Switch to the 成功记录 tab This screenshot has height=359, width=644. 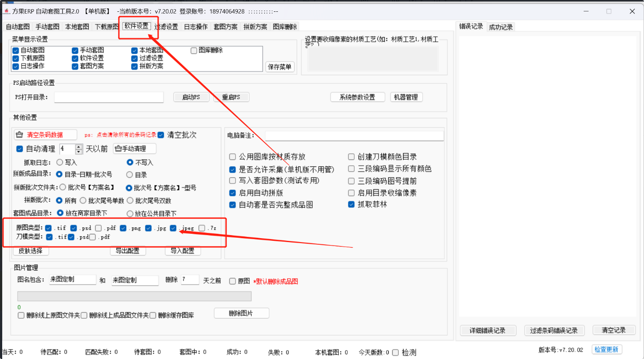tap(501, 27)
